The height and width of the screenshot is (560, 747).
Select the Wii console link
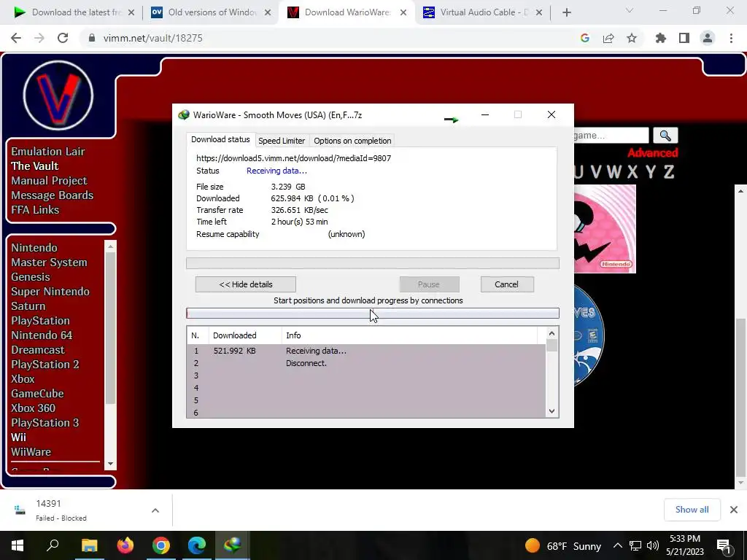[18, 437]
